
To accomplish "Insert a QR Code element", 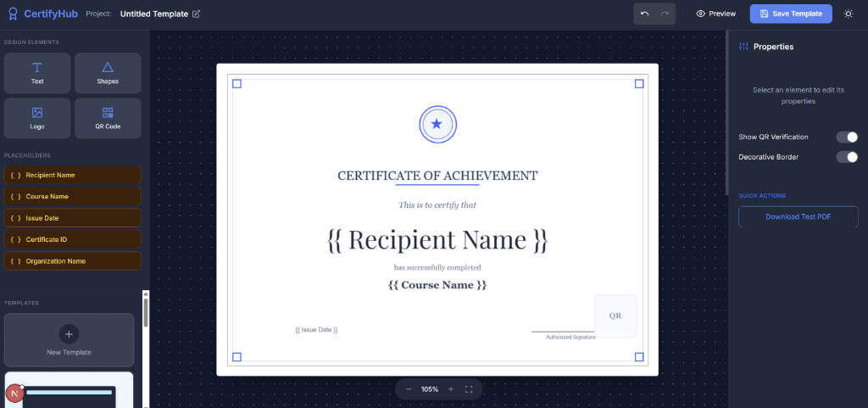I will [108, 118].
